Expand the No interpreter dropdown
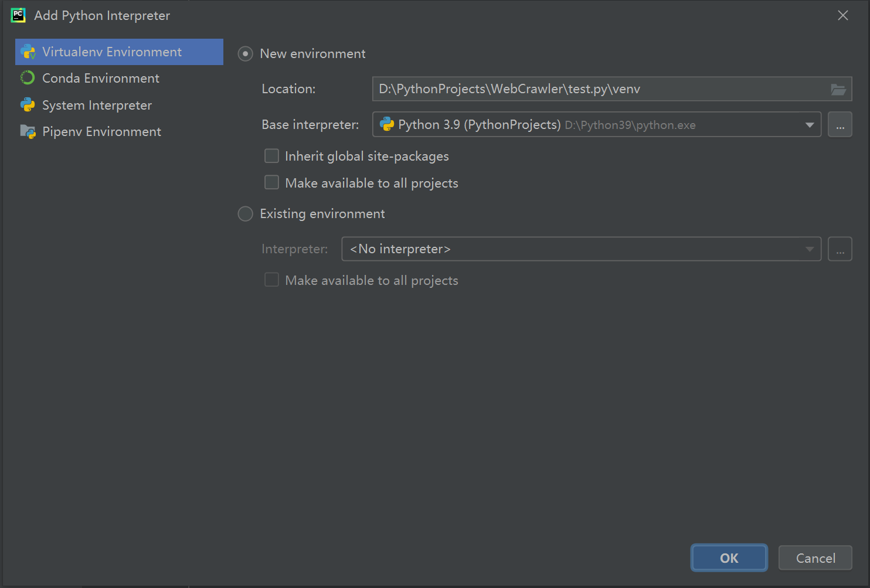870x588 pixels. (x=810, y=249)
